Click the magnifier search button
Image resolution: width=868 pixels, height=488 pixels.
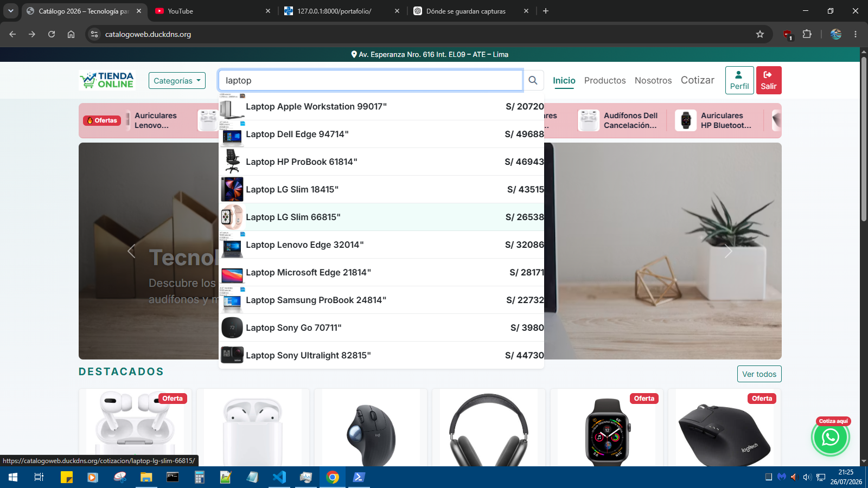[533, 80]
